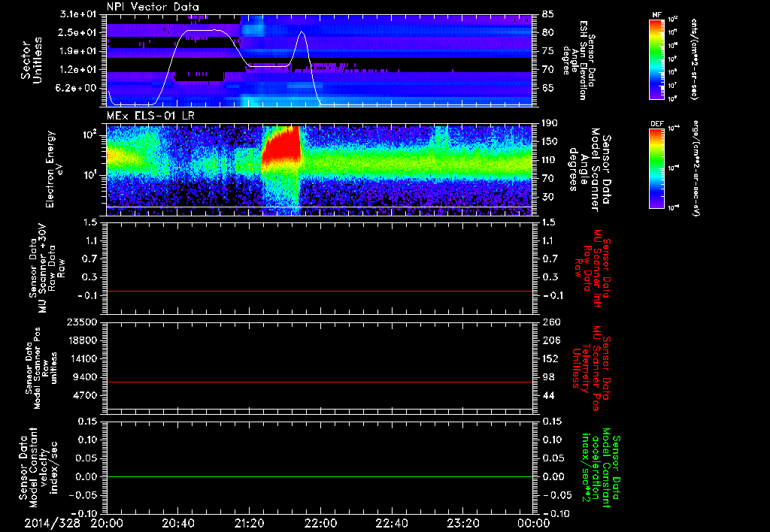Click the "Model Scanner Angle degrees" axis label
The width and height of the screenshot is (770, 532).
(589, 170)
